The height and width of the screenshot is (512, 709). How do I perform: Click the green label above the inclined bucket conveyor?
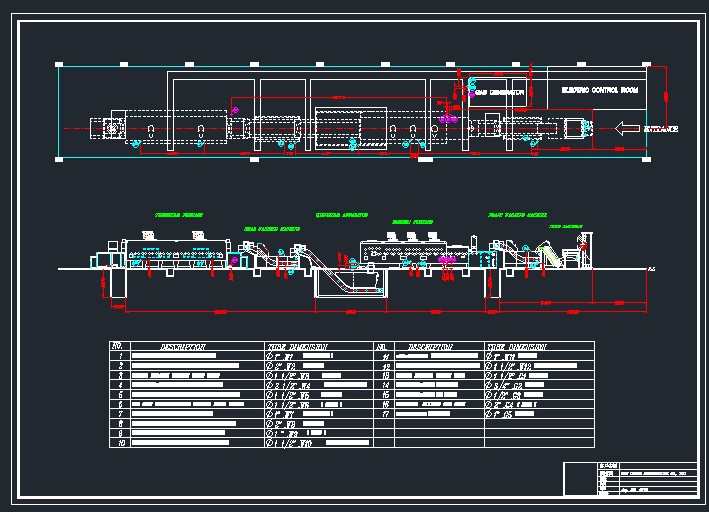[272, 229]
